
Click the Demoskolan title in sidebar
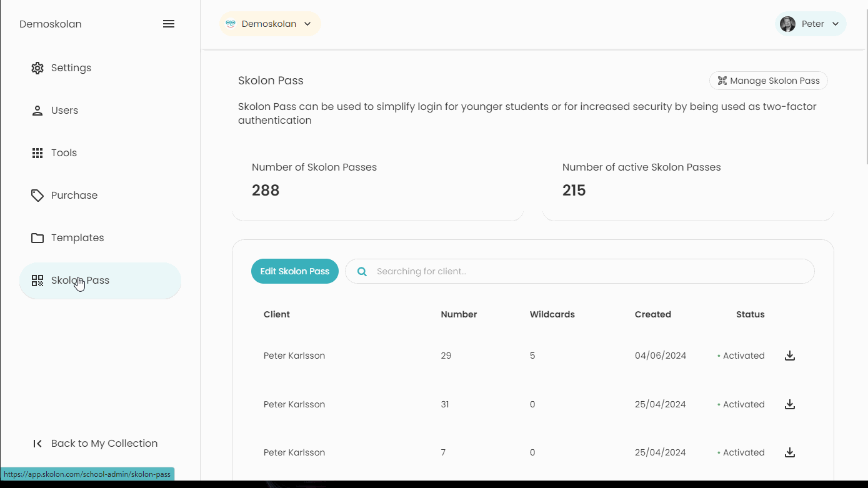point(51,24)
